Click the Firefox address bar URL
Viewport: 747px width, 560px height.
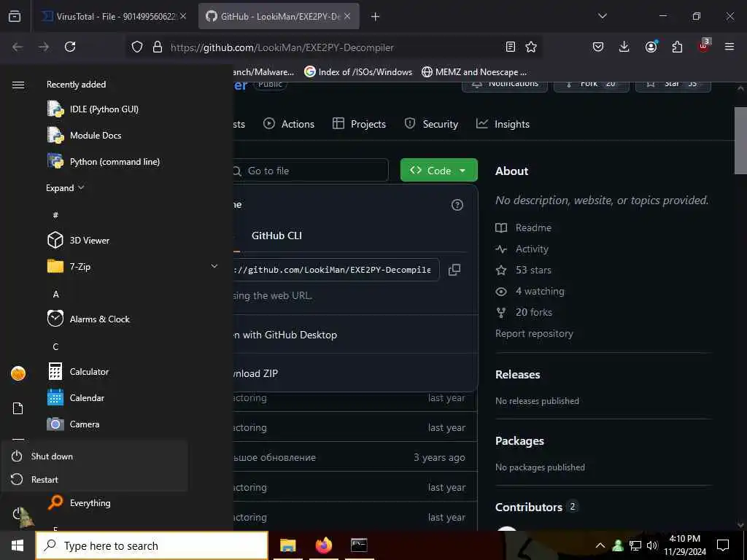pyautogui.click(x=282, y=47)
